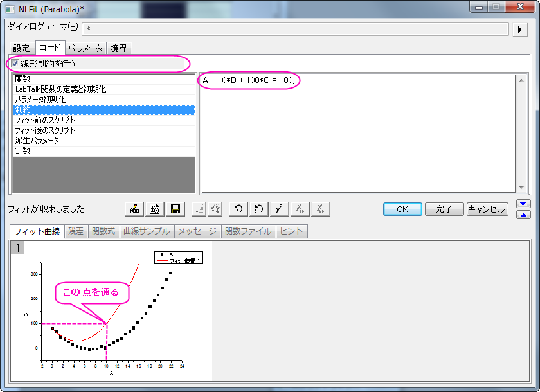Click the simplex S reset icon
Viewport: 540px width, 392px height.
[259, 209]
